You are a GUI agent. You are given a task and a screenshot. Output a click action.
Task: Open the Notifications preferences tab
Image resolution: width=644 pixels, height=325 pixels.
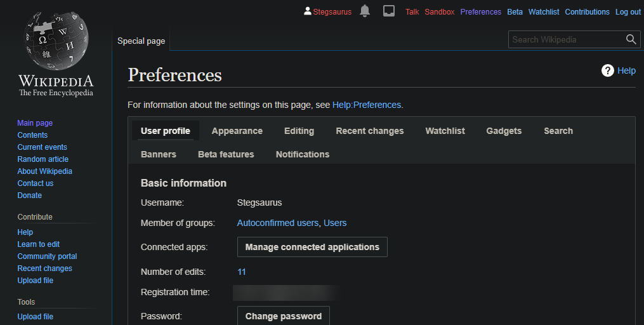click(x=303, y=154)
